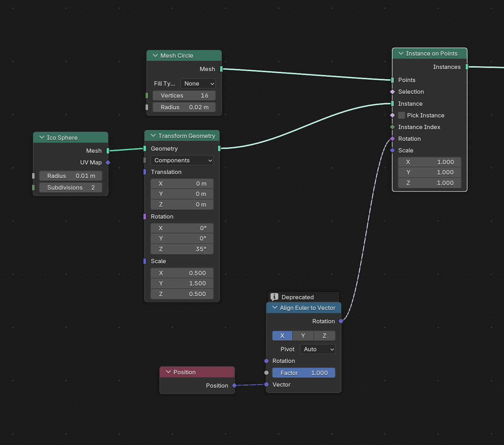Image resolution: width=504 pixels, height=445 pixels.
Task: Click the Factor slider field
Action: click(304, 373)
